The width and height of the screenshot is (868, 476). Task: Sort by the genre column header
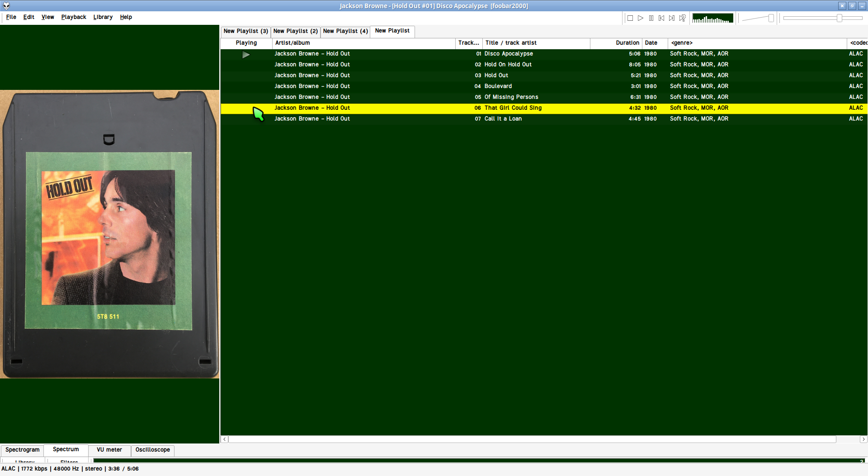pyautogui.click(x=757, y=43)
